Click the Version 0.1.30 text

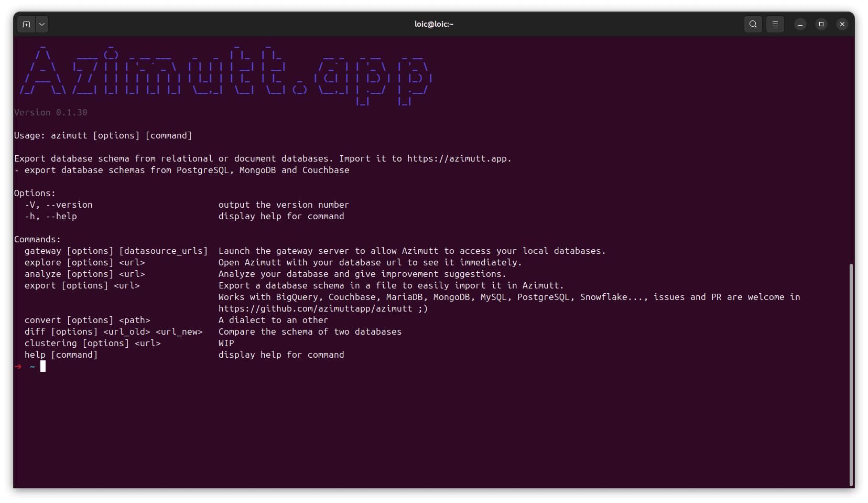pos(50,112)
